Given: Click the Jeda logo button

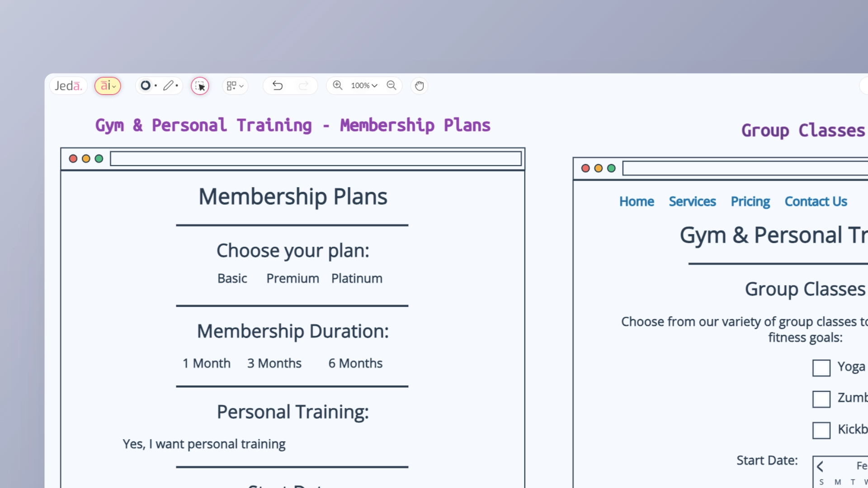Looking at the screenshot, I should (68, 86).
